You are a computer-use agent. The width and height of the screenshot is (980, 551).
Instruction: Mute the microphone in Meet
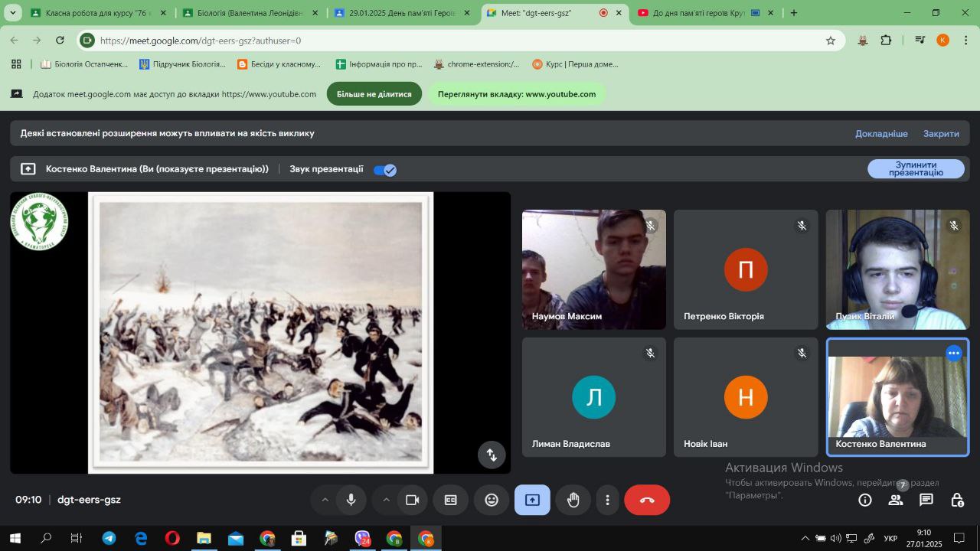click(x=351, y=500)
